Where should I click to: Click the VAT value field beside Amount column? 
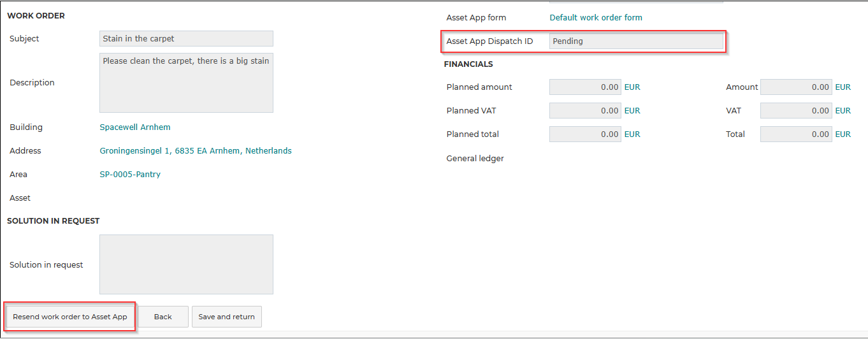(x=796, y=111)
